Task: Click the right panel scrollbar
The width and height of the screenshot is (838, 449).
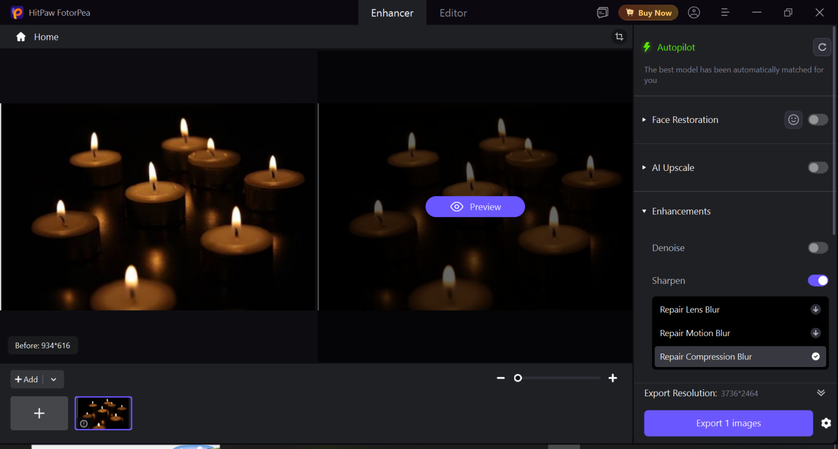Action: [x=834, y=128]
